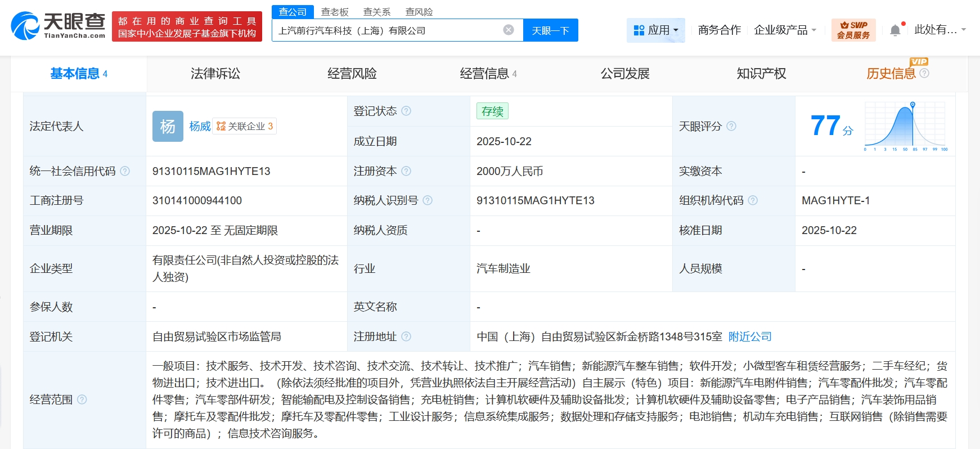The width and height of the screenshot is (980, 449).
Task: Click help icon next to 注册资本
Action: [x=406, y=171]
